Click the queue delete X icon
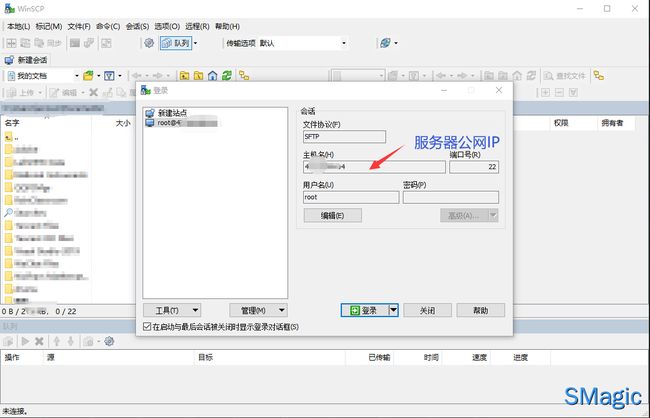 point(39,341)
